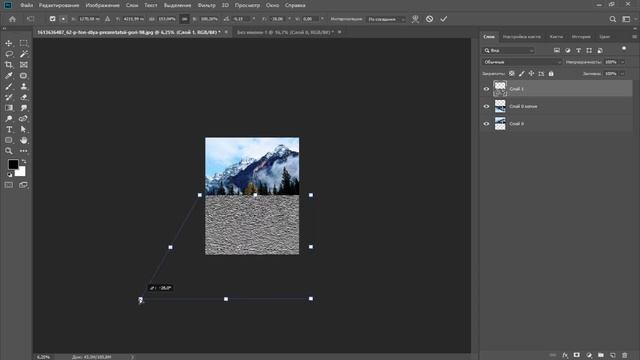
Task: Lock layer position
Action: click(x=531, y=73)
